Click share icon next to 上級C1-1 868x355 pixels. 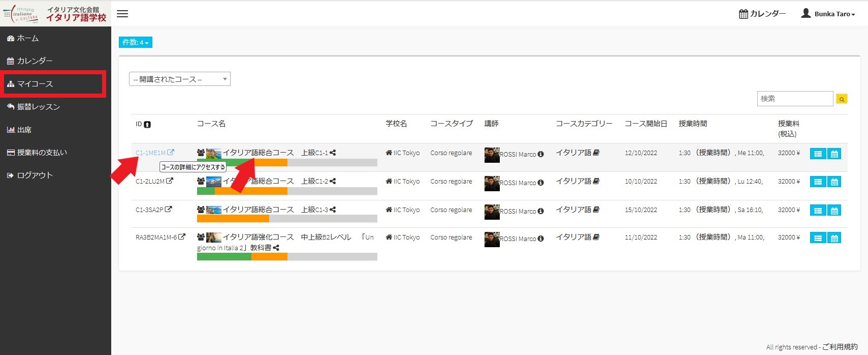pos(333,153)
